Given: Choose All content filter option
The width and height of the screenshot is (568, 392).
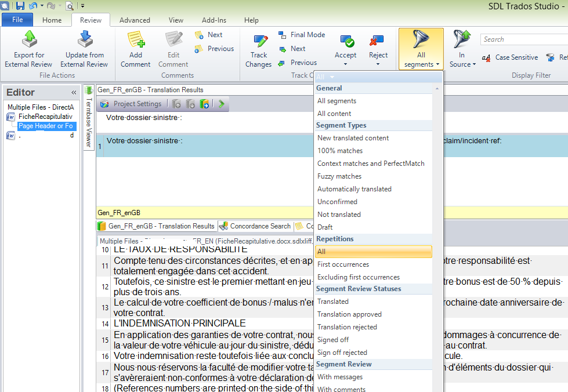Looking at the screenshot, I should (x=374, y=114).
